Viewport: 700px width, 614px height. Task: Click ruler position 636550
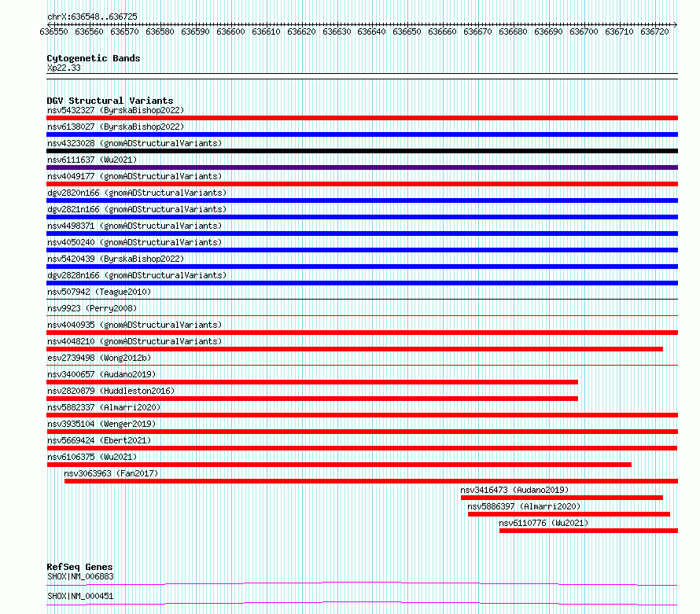point(53,31)
